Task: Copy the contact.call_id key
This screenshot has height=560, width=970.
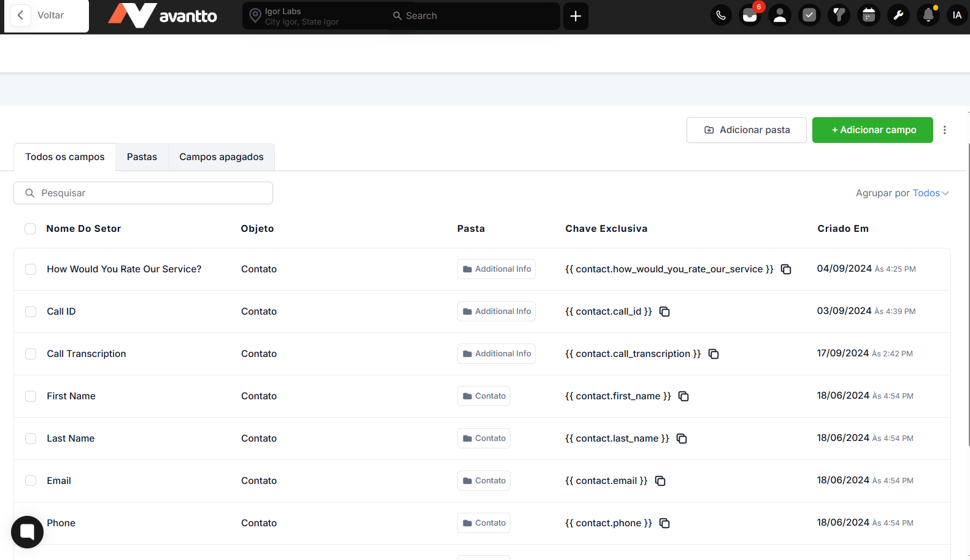Action: tap(664, 312)
